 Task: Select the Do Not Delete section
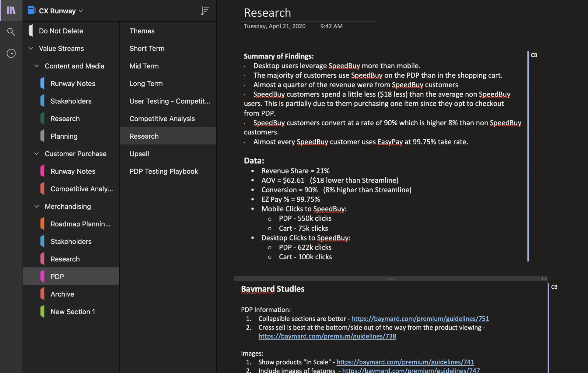click(x=61, y=31)
